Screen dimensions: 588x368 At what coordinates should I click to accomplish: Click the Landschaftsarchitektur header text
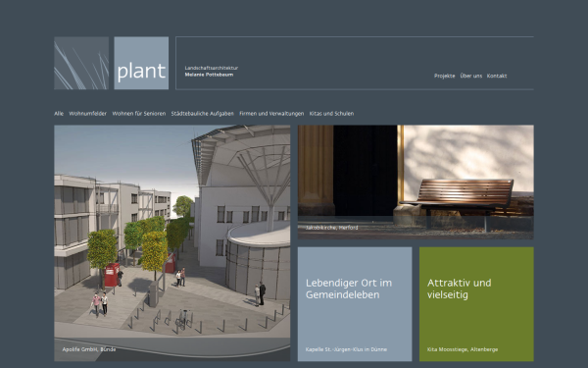coord(211,68)
